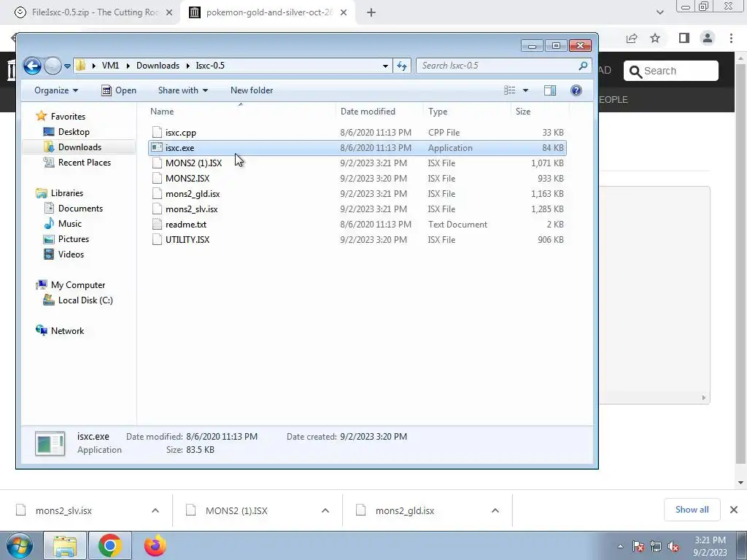This screenshot has height=560, width=747.
Task: Go back using Explorer's Back arrow
Action: click(x=32, y=66)
